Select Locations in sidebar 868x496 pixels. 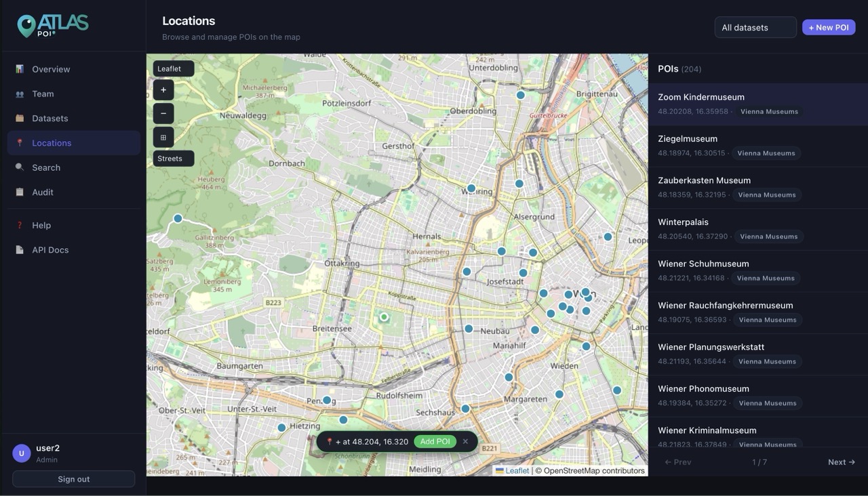click(x=74, y=143)
